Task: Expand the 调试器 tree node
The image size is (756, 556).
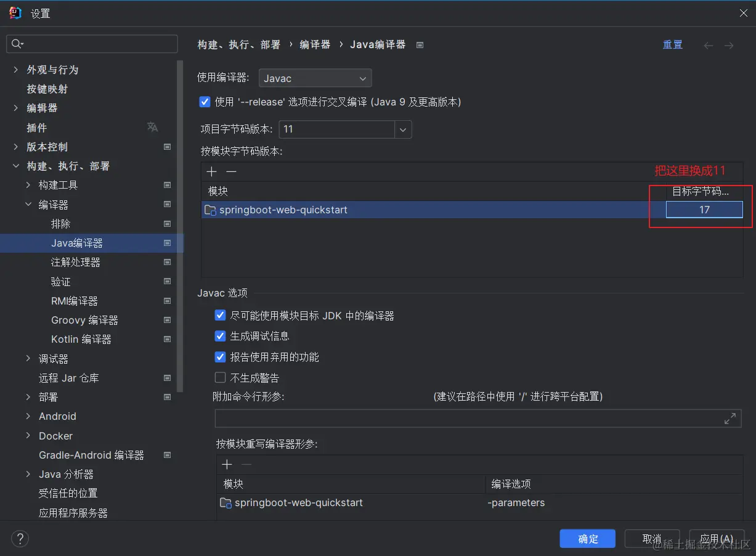Action: point(28,358)
